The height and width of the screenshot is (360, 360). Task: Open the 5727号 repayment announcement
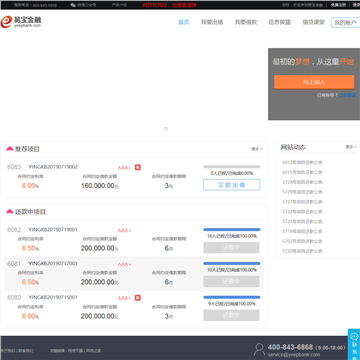coord(302,202)
